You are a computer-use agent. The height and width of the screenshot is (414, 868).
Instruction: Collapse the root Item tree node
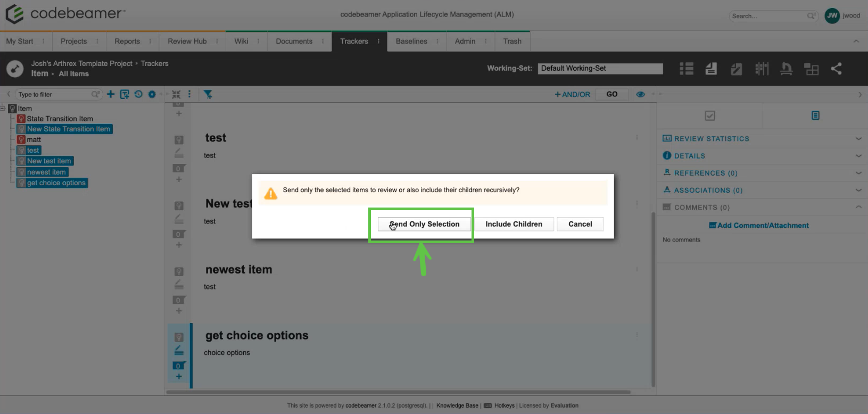(3, 108)
